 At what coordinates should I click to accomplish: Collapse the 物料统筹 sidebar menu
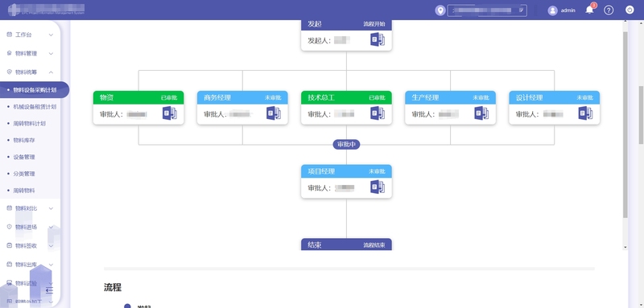(x=30, y=72)
